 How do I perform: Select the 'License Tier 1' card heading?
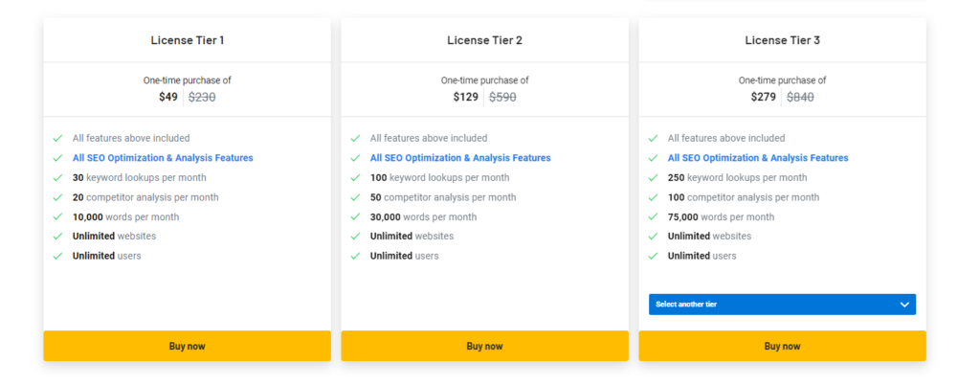pyautogui.click(x=188, y=40)
